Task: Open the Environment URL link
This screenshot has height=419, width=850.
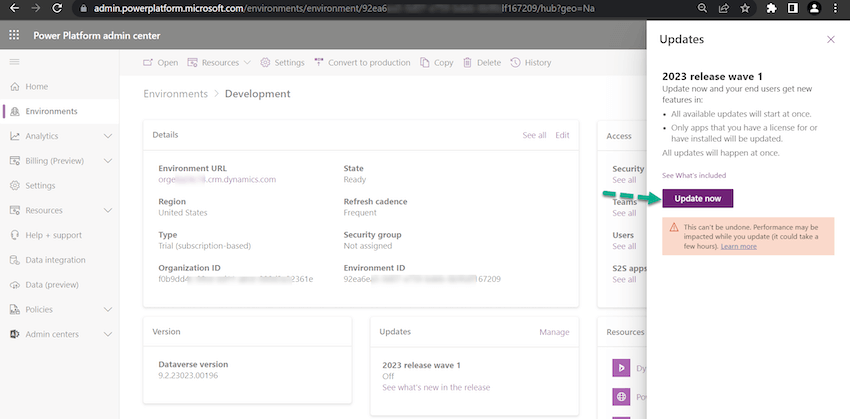Action: 217,179
